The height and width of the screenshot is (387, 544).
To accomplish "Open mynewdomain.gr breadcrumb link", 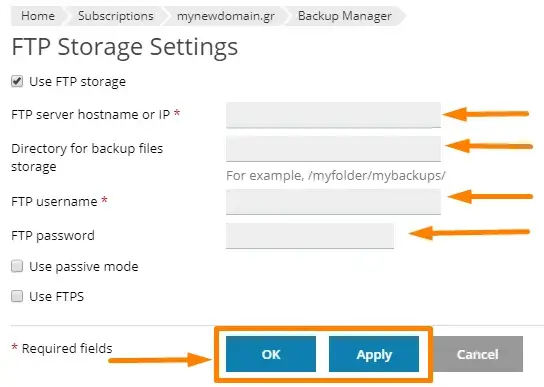I will click(x=226, y=16).
